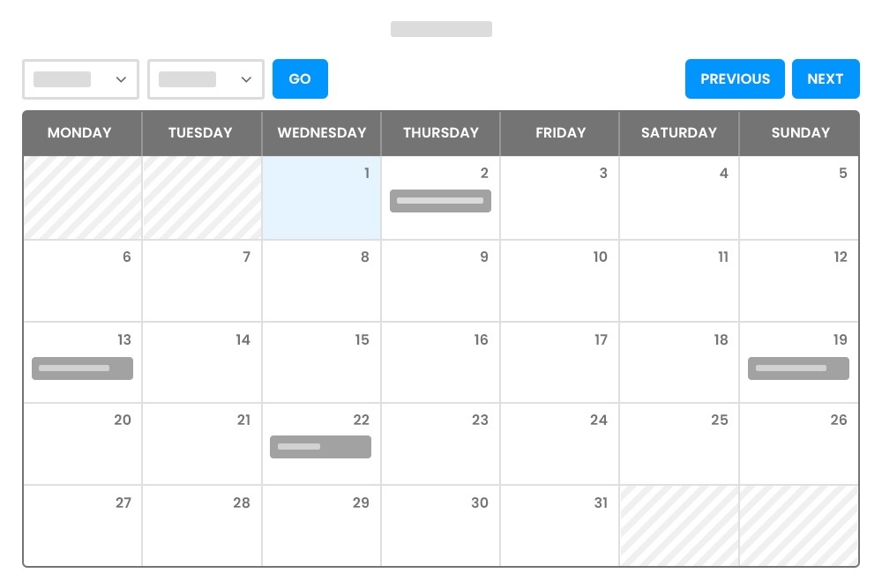Select the disabled striped cell before the 1st
The height and width of the screenshot is (588, 882).
pos(201,197)
